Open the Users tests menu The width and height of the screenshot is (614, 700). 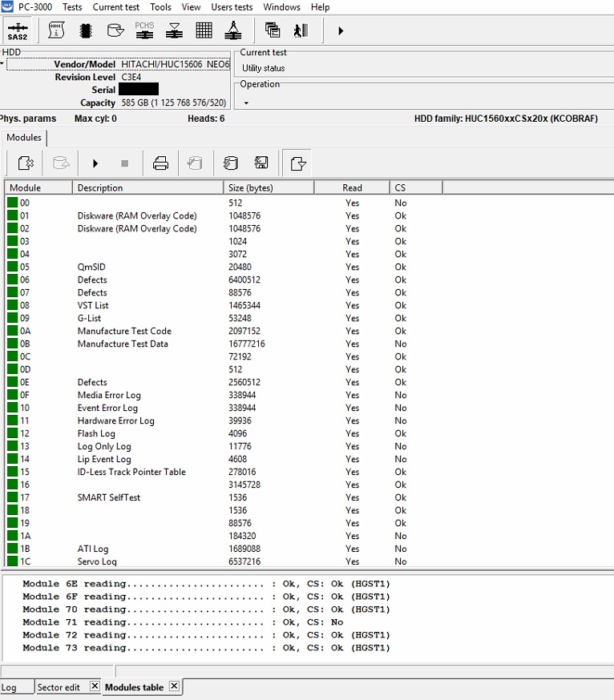pos(232,7)
